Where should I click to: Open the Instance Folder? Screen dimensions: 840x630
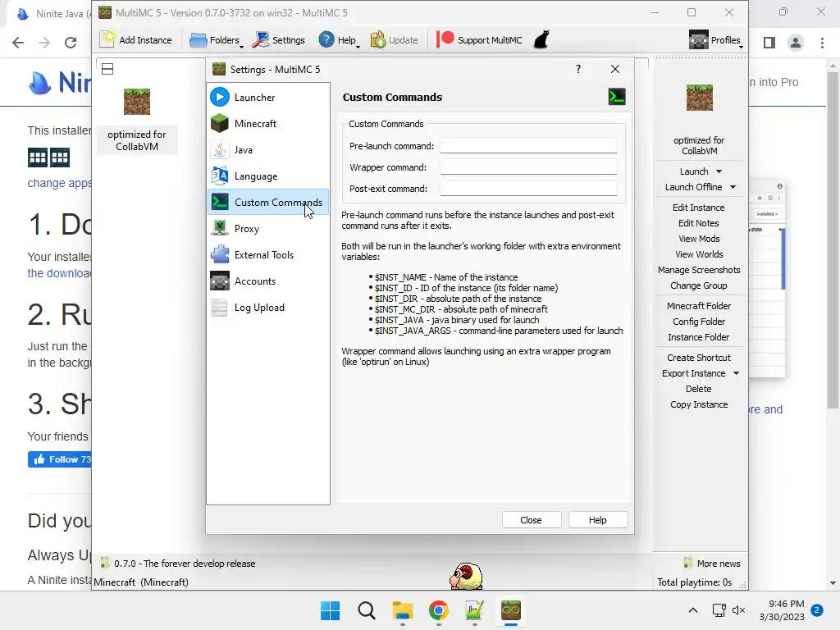[699, 336]
